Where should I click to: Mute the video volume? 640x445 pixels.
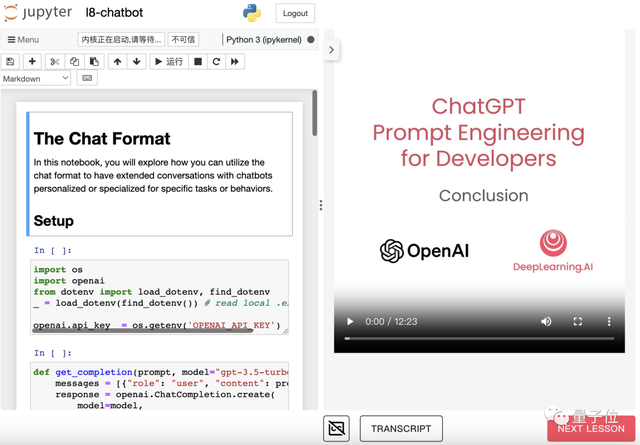(546, 322)
